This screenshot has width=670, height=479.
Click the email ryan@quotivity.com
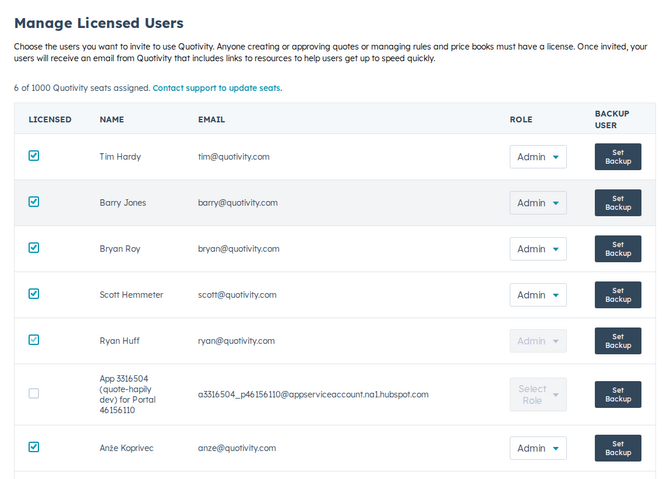[236, 341]
